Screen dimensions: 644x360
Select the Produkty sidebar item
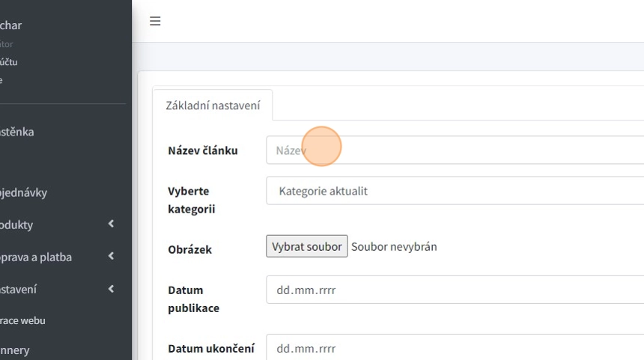(16, 225)
